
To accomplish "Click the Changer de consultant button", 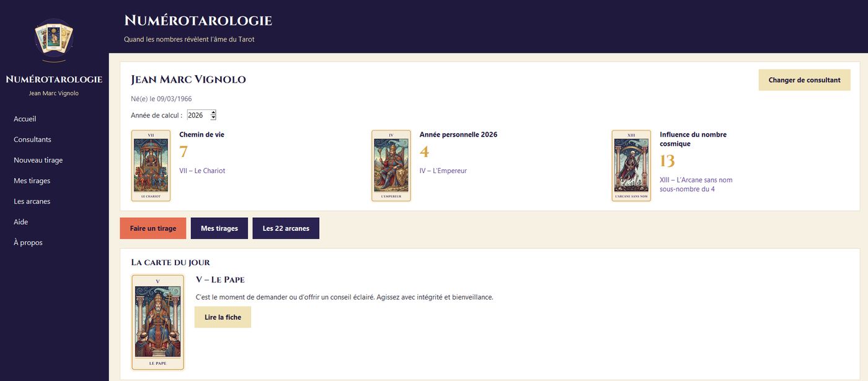I will [x=804, y=80].
